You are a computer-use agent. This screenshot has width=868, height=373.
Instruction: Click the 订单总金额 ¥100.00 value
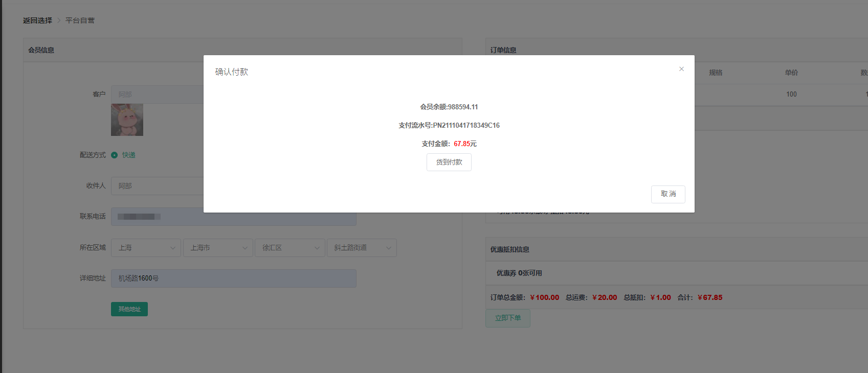545,298
